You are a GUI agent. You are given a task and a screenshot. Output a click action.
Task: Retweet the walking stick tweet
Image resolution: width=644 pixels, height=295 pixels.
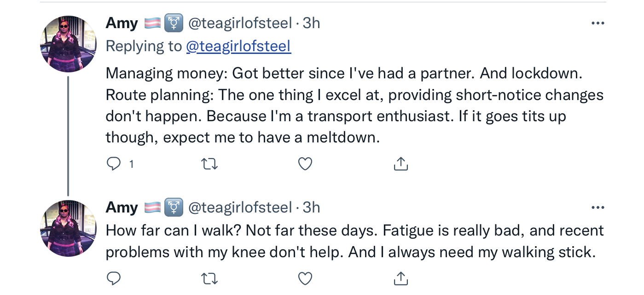click(x=210, y=278)
